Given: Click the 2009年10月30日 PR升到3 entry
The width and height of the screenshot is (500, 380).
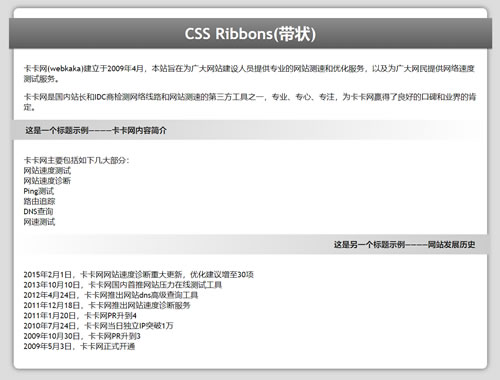Looking at the screenshot, I should click(82, 336).
